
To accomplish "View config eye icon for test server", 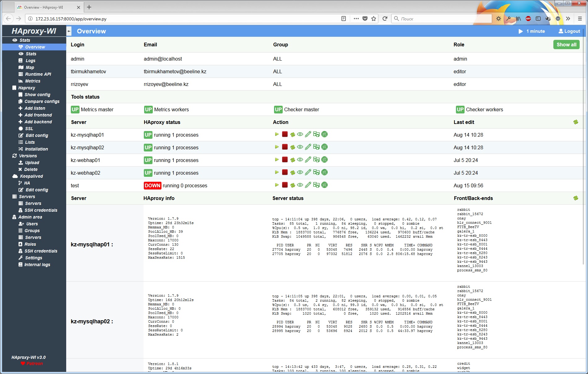I will (300, 185).
